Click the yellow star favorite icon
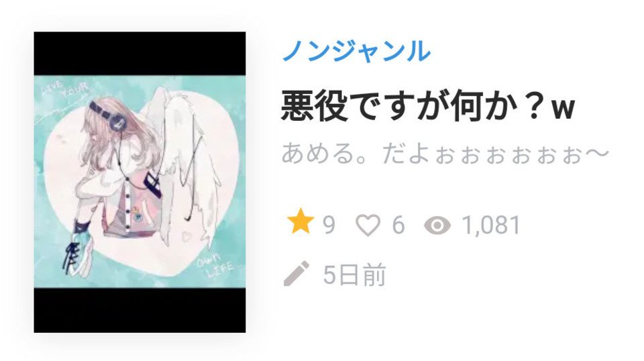 301,221
